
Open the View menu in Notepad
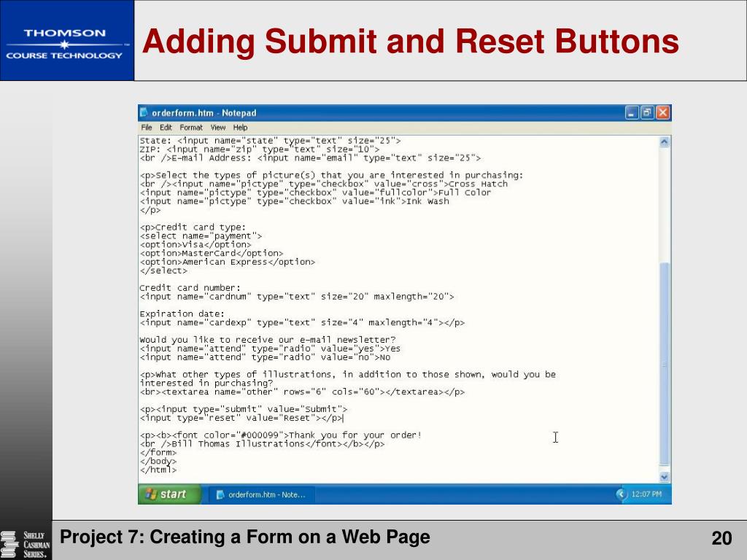tap(217, 128)
